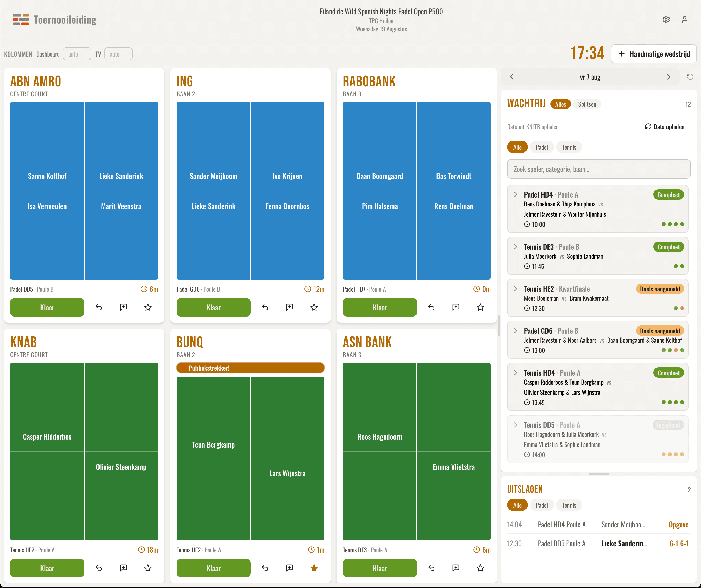This screenshot has width=701, height=588.
Task: Mark RABOBANK match as Klaar
Action: coord(380,308)
